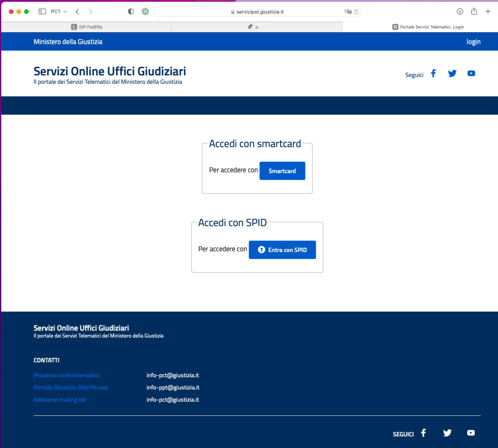Screen dimensions: 498x448
Task: Open the Portale Deposito Atto Penale link
Action: click(x=71, y=387)
